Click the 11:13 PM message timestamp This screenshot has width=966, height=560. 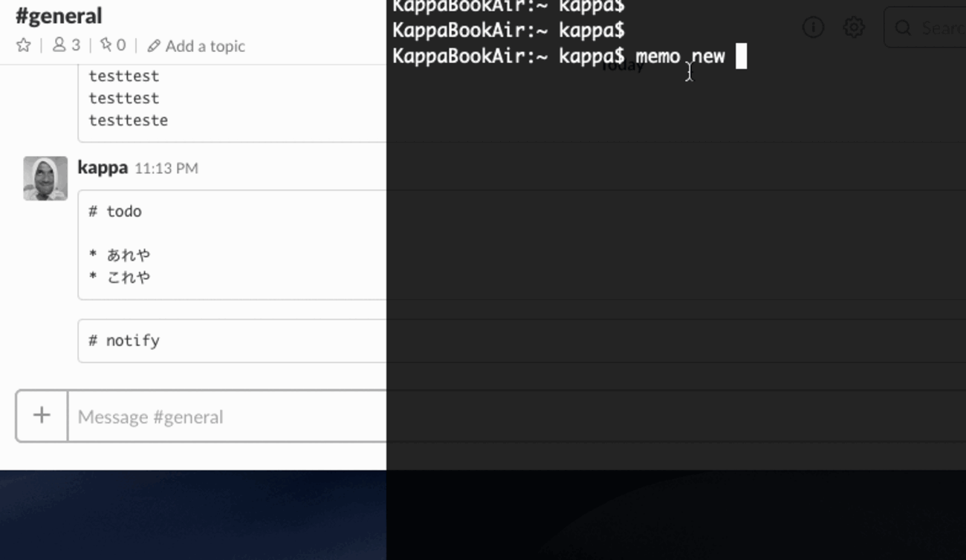tap(166, 169)
